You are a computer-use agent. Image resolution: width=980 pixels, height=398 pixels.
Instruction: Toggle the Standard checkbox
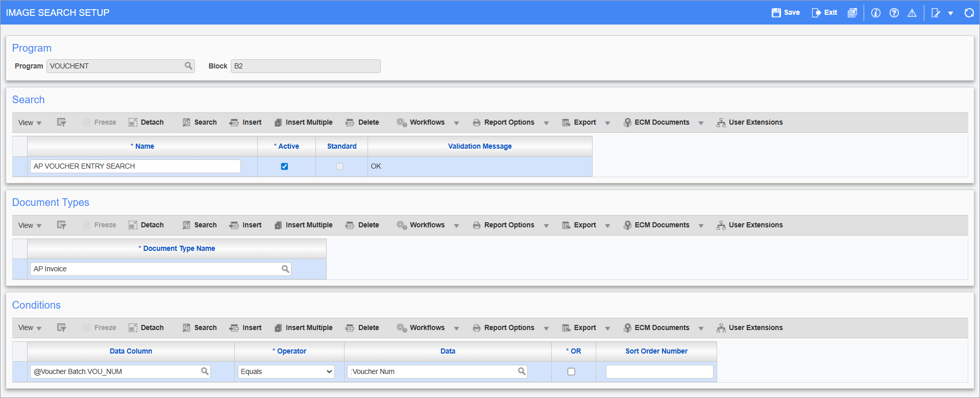339,167
